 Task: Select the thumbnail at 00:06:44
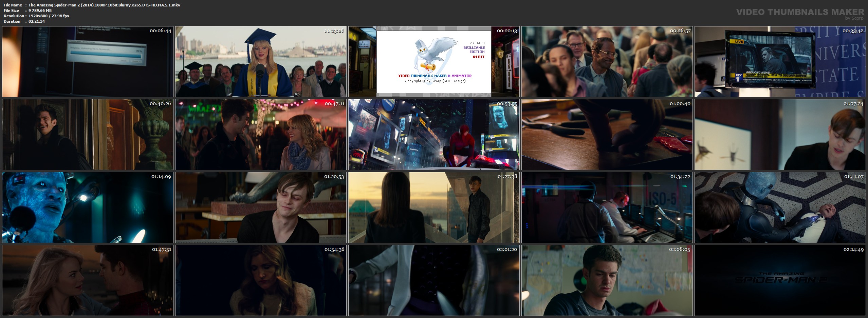point(88,62)
